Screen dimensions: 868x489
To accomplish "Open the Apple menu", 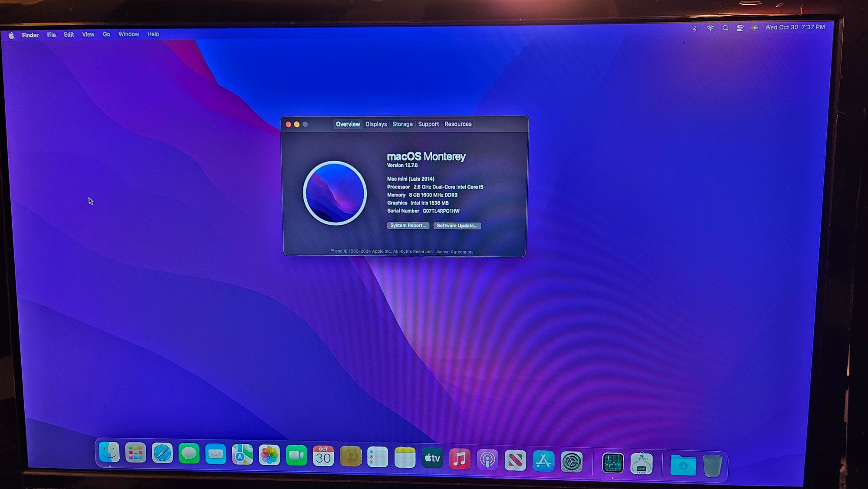I will click(x=11, y=36).
